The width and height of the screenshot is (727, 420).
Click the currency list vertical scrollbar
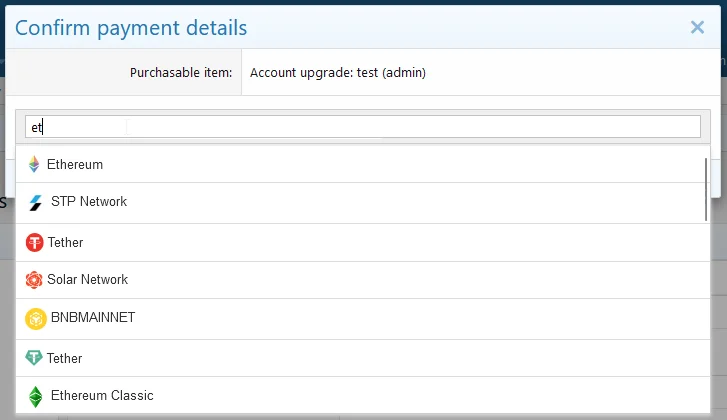click(707, 189)
